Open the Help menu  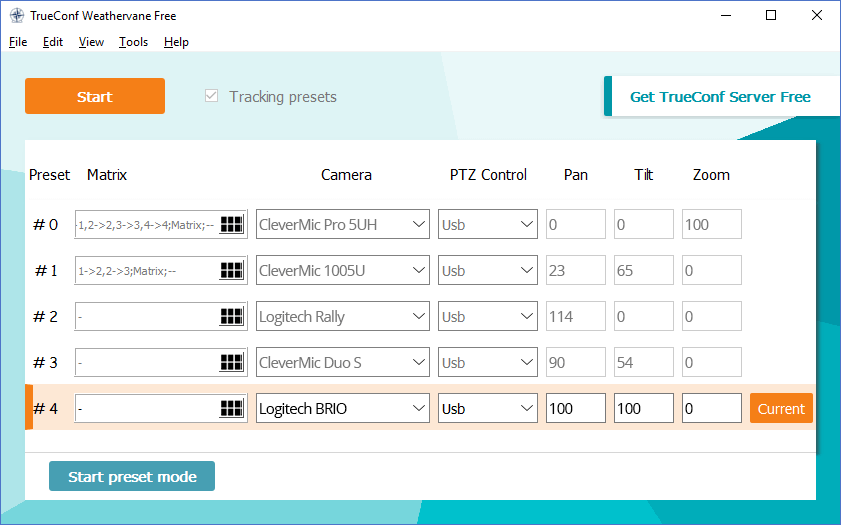coord(176,42)
